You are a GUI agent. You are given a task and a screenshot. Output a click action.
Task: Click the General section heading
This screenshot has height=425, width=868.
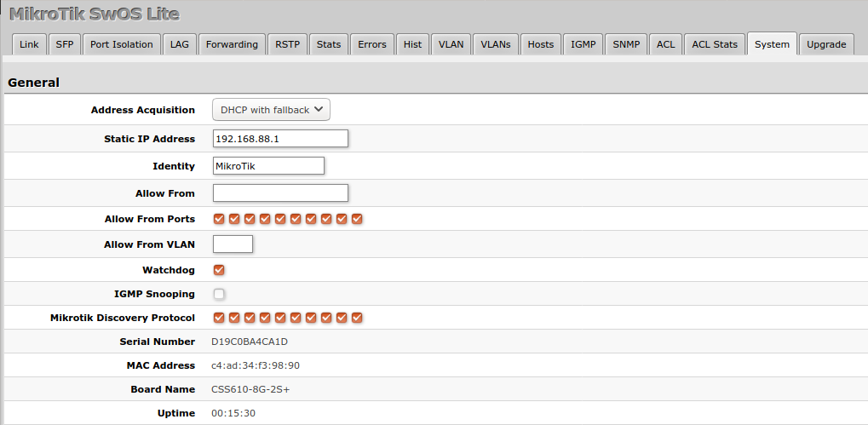33,83
